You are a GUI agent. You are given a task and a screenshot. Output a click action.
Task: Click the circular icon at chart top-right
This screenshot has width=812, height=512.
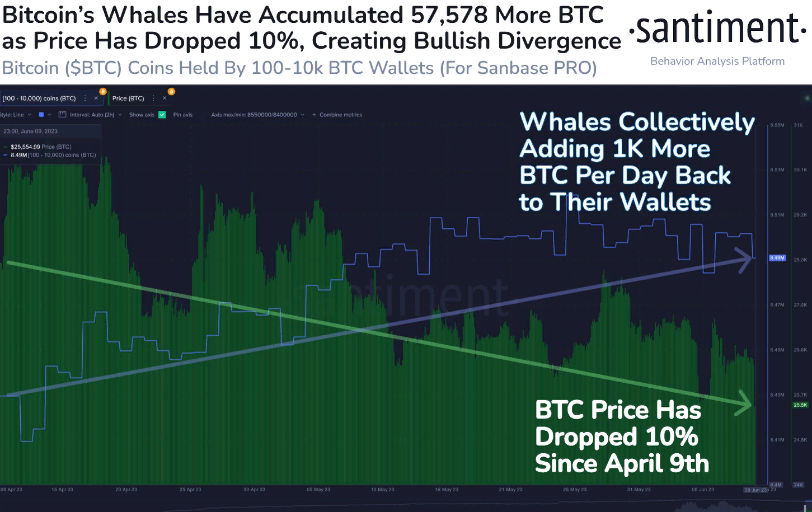tap(806, 98)
